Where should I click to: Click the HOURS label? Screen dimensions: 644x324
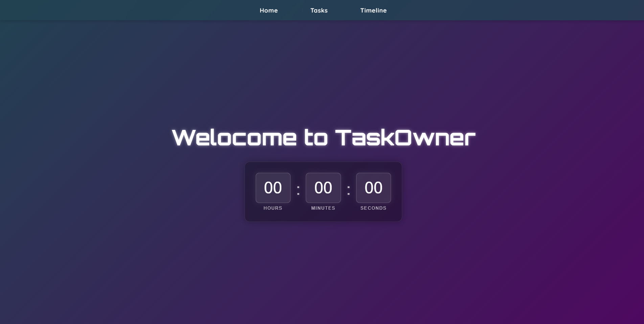pyautogui.click(x=273, y=208)
